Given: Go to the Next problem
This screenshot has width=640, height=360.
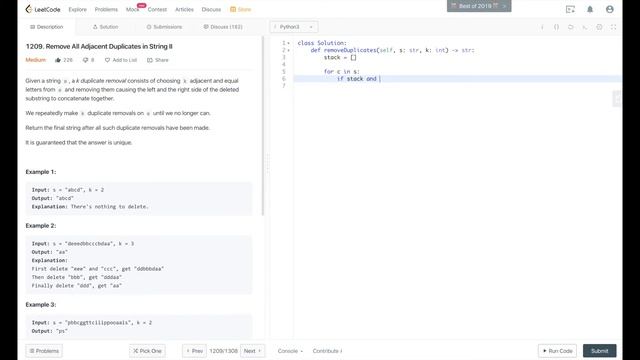Looking at the screenshot, I should tap(252, 351).
